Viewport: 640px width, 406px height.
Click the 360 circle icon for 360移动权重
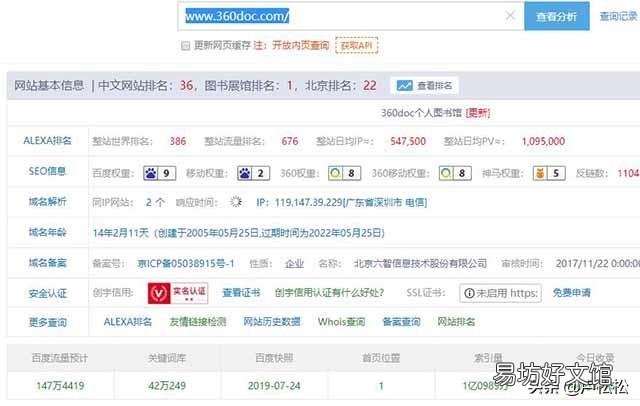446,173
